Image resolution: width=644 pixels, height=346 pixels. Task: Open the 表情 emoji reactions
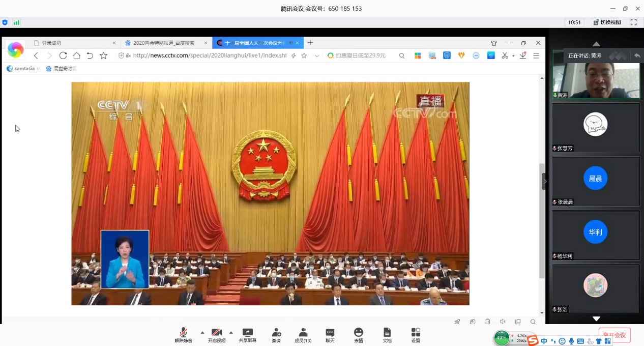pos(359,335)
